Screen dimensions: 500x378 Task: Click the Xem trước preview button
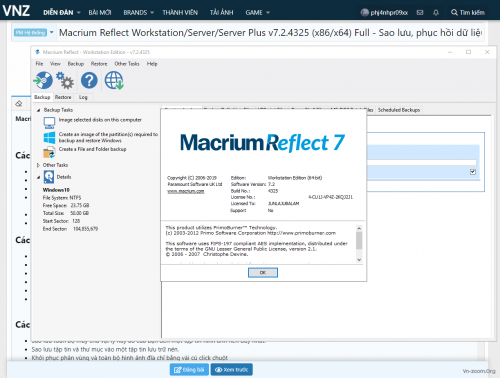pyautogui.click(x=232, y=370)
